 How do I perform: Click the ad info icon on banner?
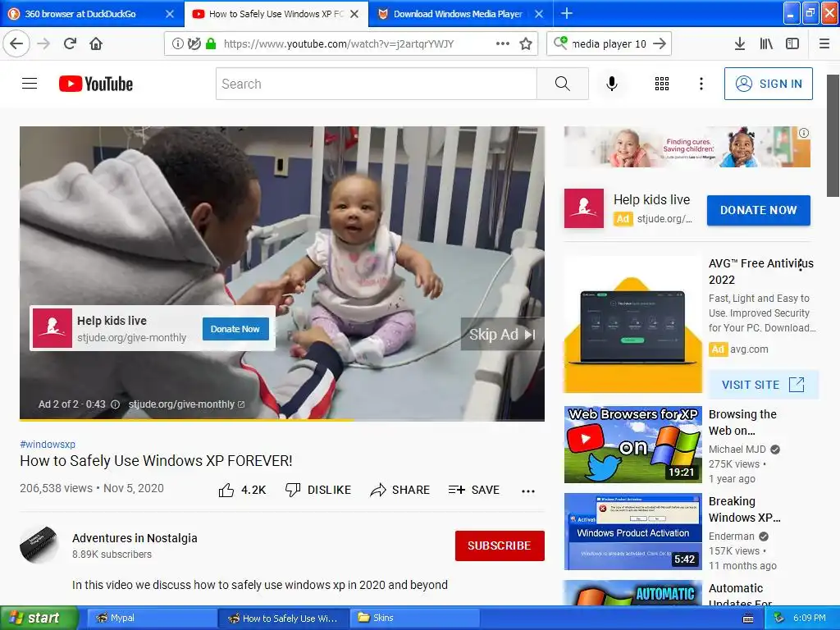804,133
